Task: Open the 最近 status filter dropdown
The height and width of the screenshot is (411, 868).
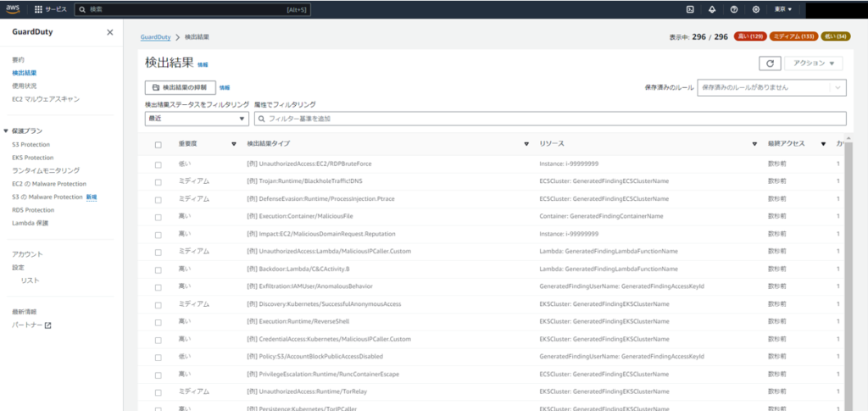Action: tap(197, 119)
